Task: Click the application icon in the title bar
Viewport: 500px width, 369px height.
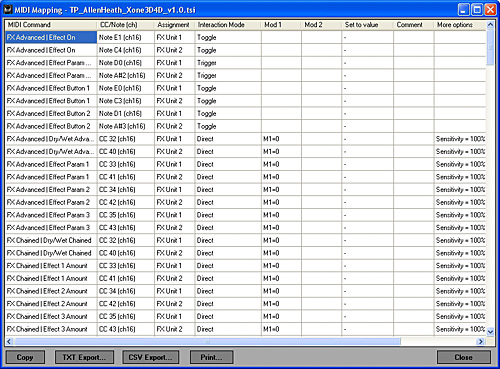Action: tap(8, 9)
